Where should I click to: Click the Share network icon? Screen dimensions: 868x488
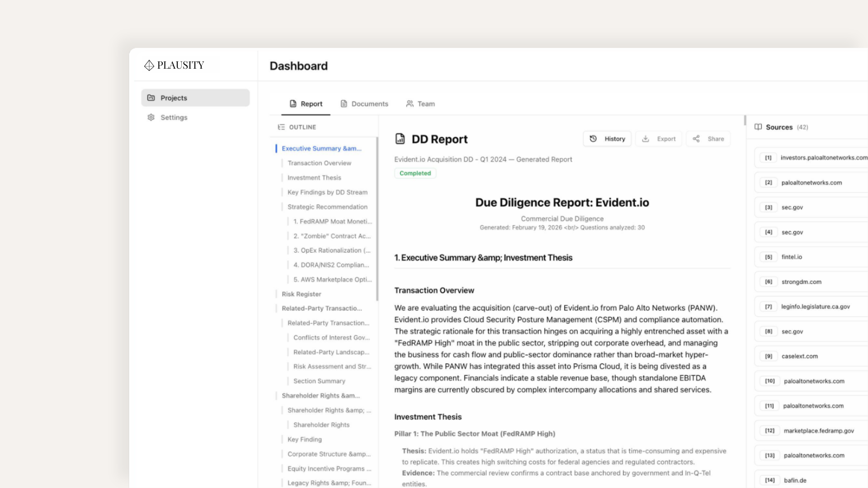click(697, 139)
